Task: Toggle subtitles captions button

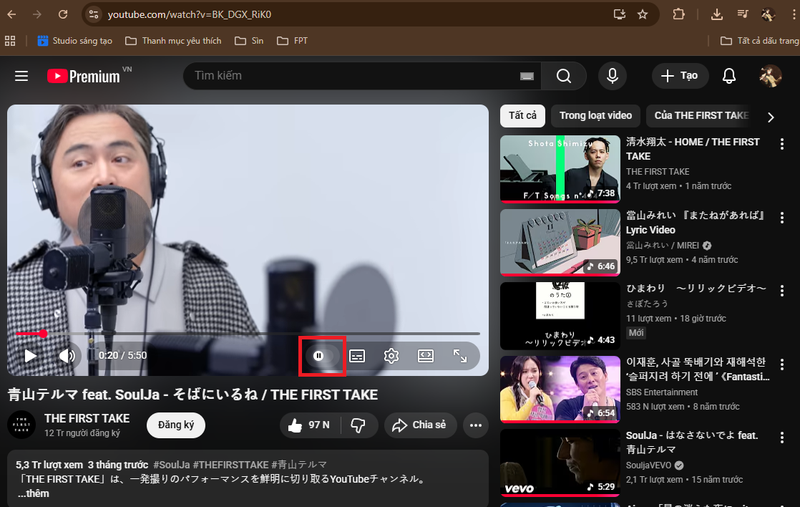Action: coord(357,356)
